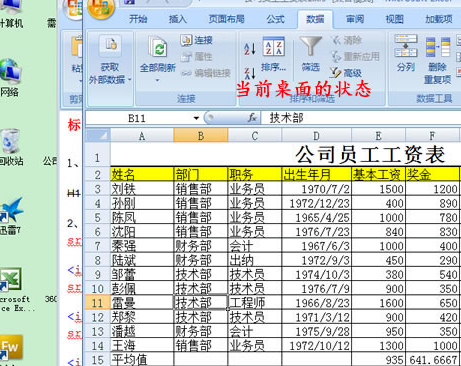Select row 15 header
This screenshot has height=366, width=461.
(x=97, y=360)
